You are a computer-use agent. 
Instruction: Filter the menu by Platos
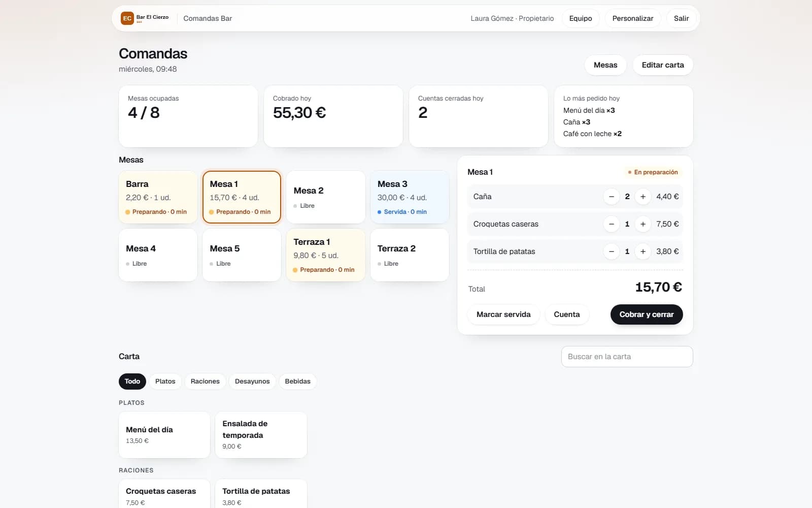[x=165, y=382]
